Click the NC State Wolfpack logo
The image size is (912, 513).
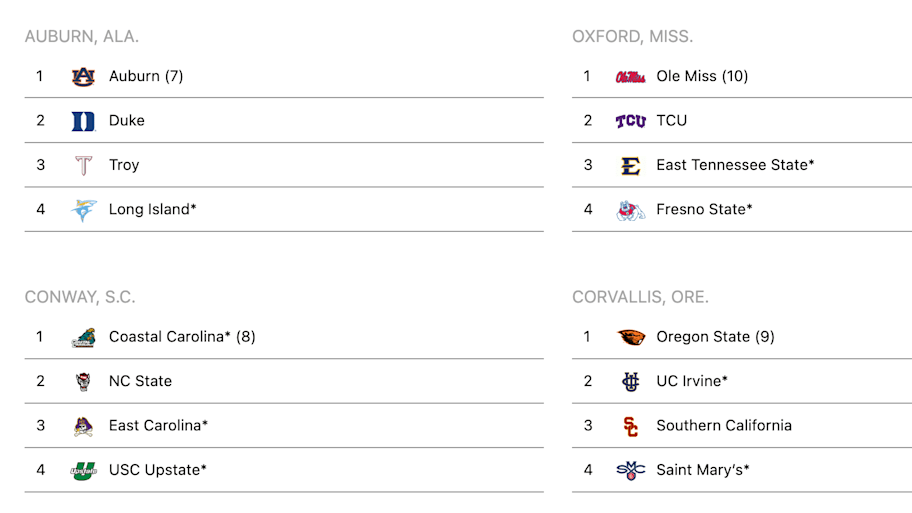point(83,382)
